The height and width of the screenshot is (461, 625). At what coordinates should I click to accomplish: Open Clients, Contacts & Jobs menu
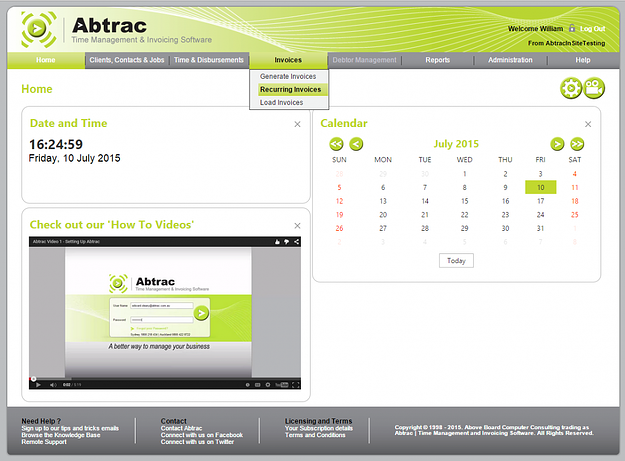click(127, 60)
